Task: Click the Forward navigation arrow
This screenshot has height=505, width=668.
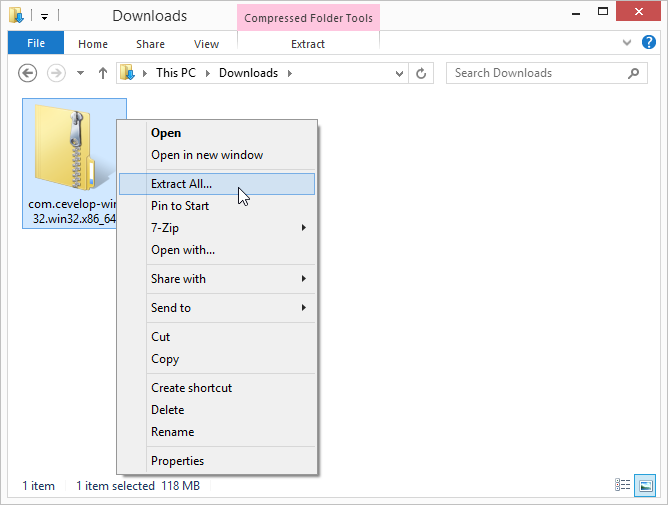Action: [56, 73]
